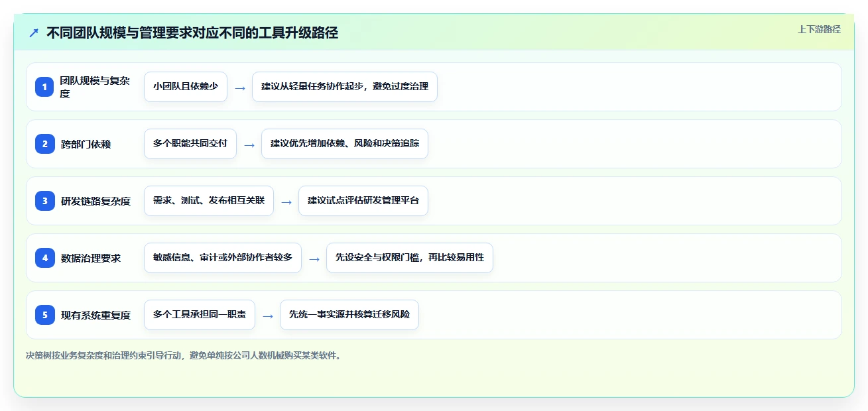
Task: Click the 跨部门依赖 row label
Action: 86,144
